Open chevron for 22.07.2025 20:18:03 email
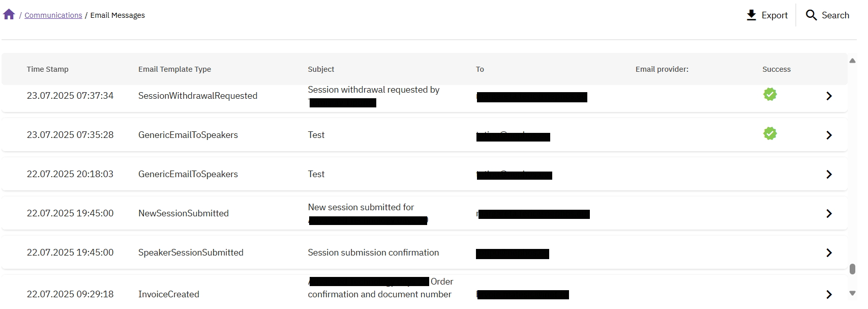The width and height of the screenshot is (868, 309). point(829,174)
